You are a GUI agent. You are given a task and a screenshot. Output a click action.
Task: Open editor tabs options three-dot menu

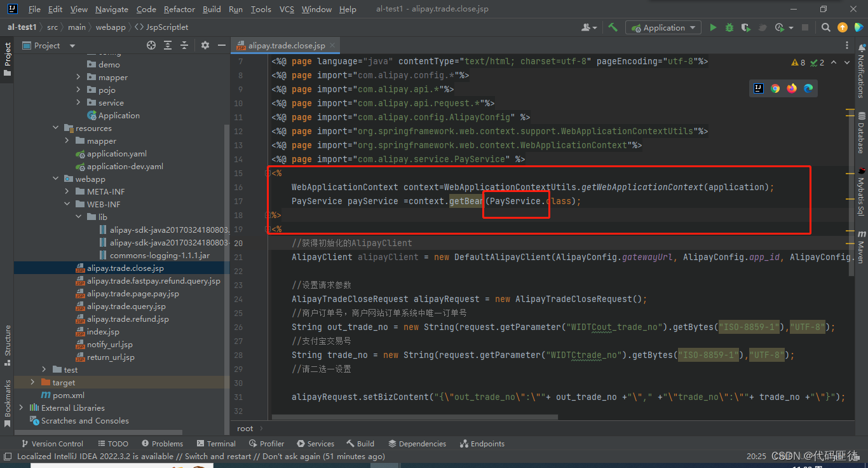coord(848,45)
